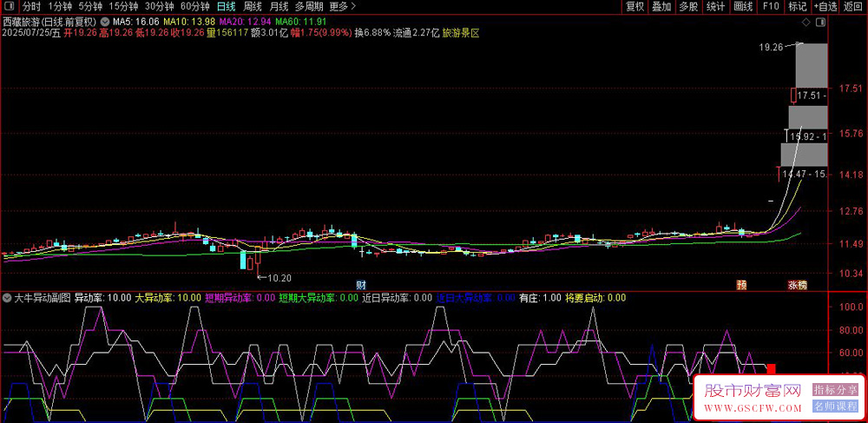Select the 1分钟 period tab
Image resolution: width=868 pixels, height=423 pixels.
coord(60,7)
